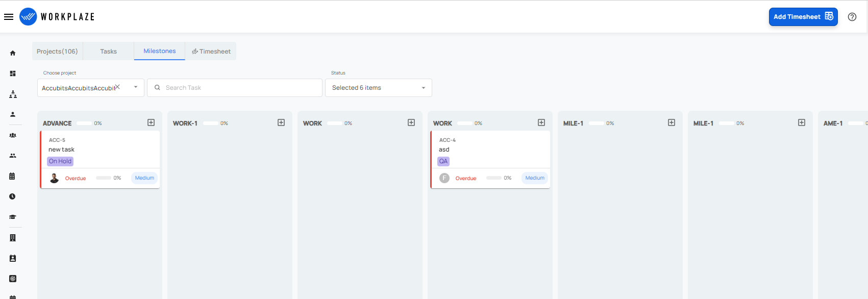Click the progress bar on the ACC-5 card
Viewport: 868px width, 299px height.
(x=104, y=178)
